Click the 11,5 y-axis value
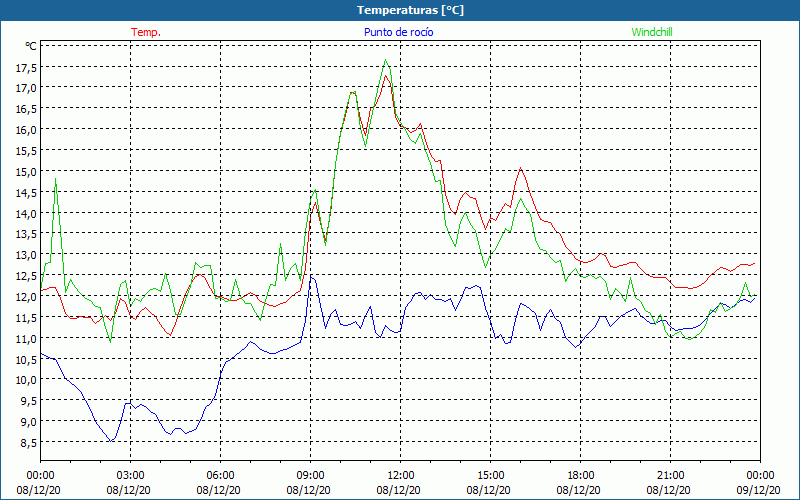The height and width of the screenshot is (500, 800). (27, 317)
